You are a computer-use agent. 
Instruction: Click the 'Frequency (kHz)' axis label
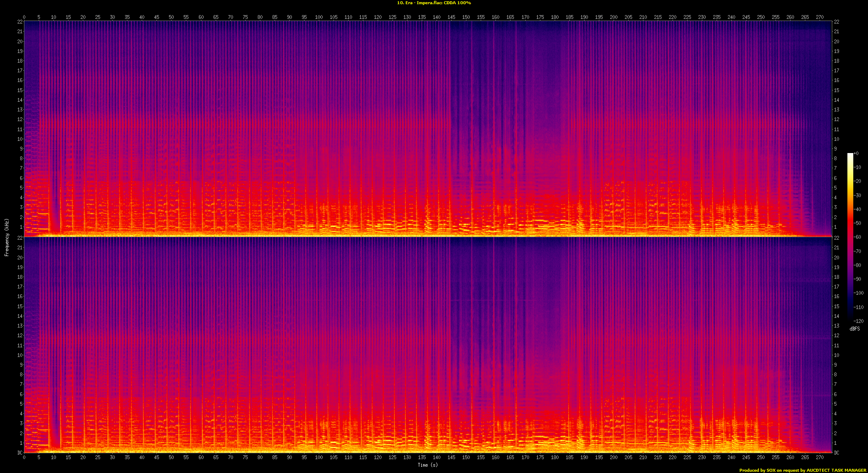click(7, 237)
